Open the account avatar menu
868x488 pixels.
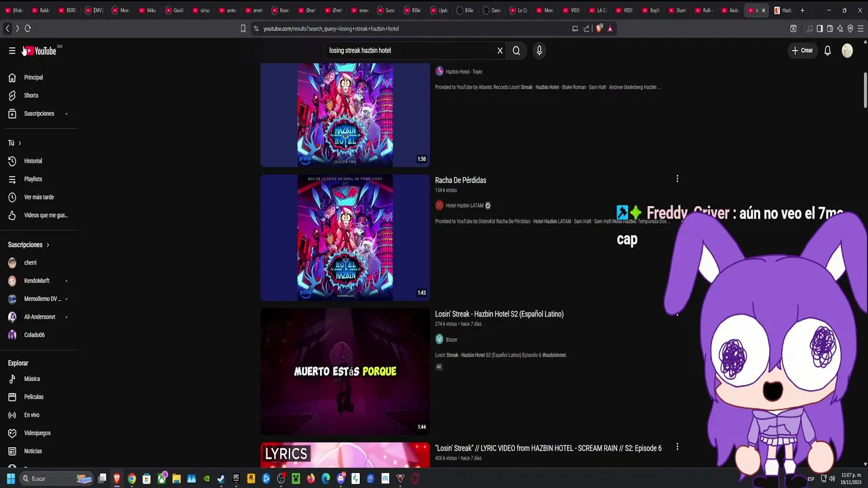(x=847, y=51)
